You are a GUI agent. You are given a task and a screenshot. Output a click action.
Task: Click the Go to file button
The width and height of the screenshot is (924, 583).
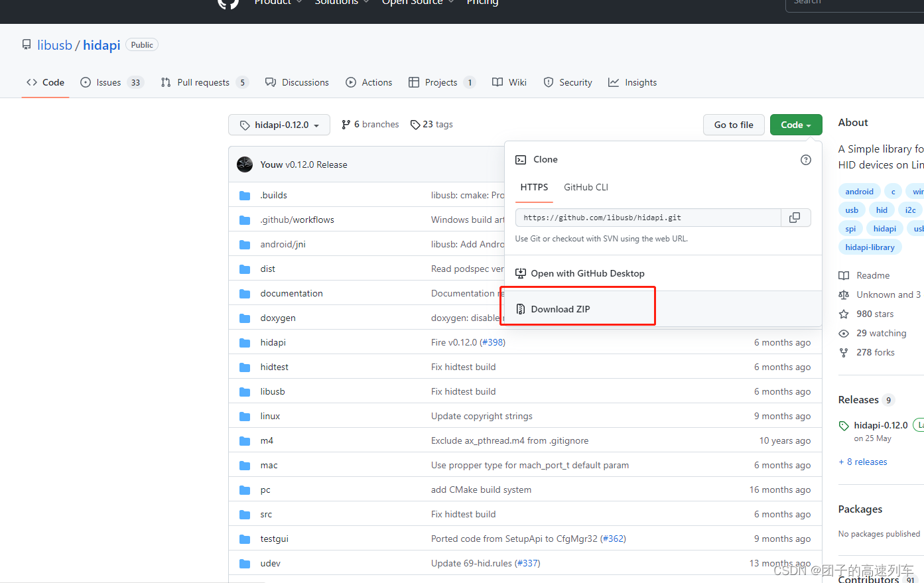tap(734, 125)
